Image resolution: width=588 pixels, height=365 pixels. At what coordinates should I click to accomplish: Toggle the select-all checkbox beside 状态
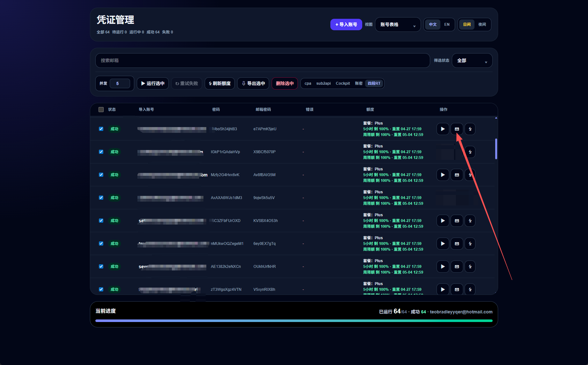(101, 110)
